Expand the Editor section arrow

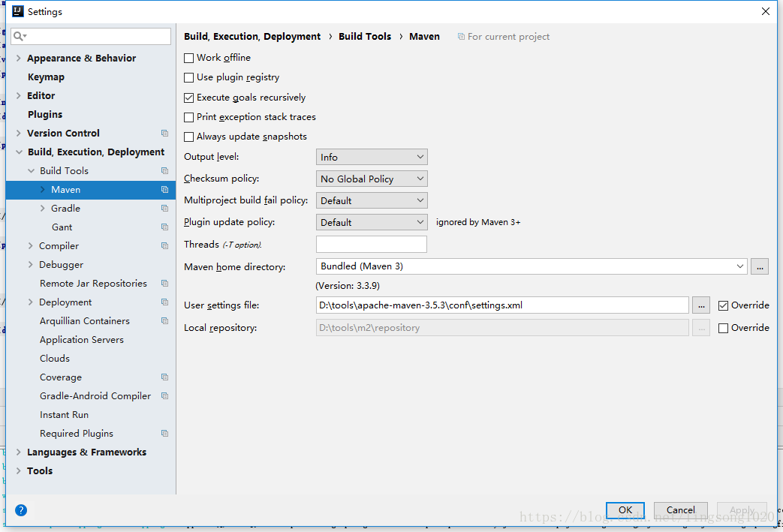(19, 95)
